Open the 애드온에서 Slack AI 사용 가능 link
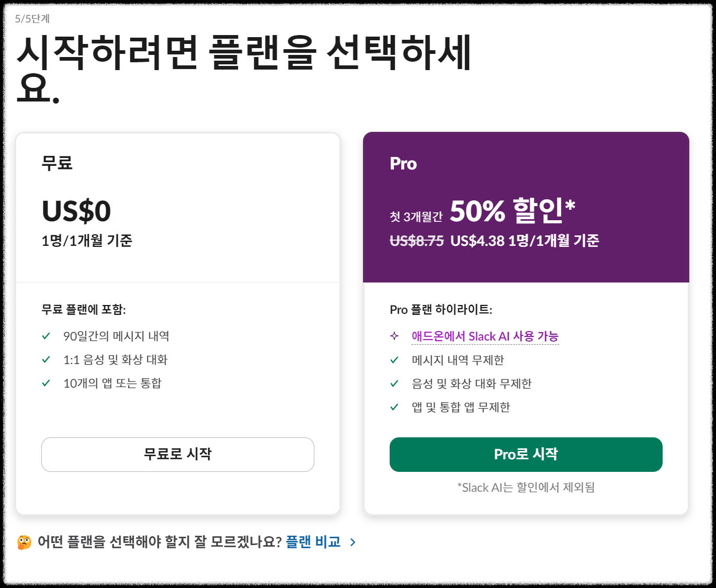 (484, 336)
